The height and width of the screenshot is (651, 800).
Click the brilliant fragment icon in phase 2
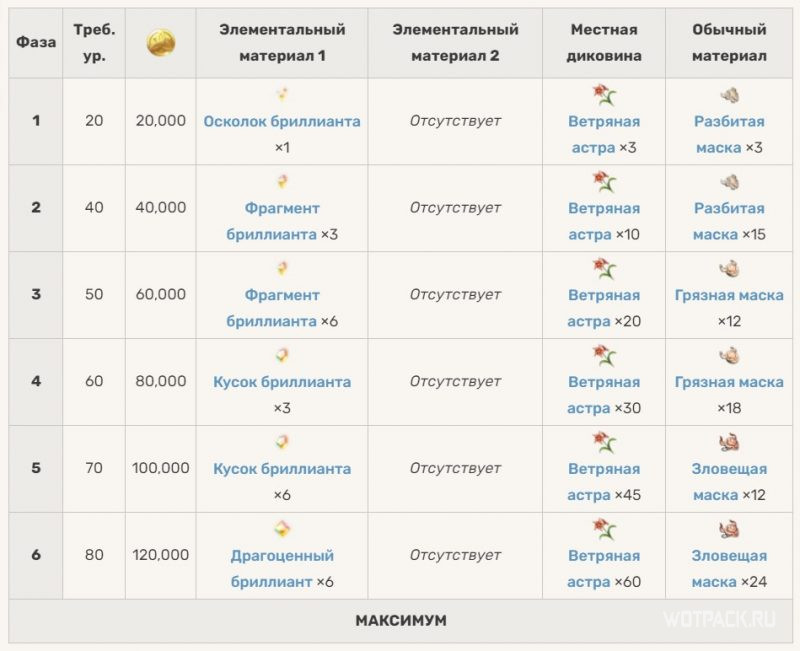click(282, 181)
